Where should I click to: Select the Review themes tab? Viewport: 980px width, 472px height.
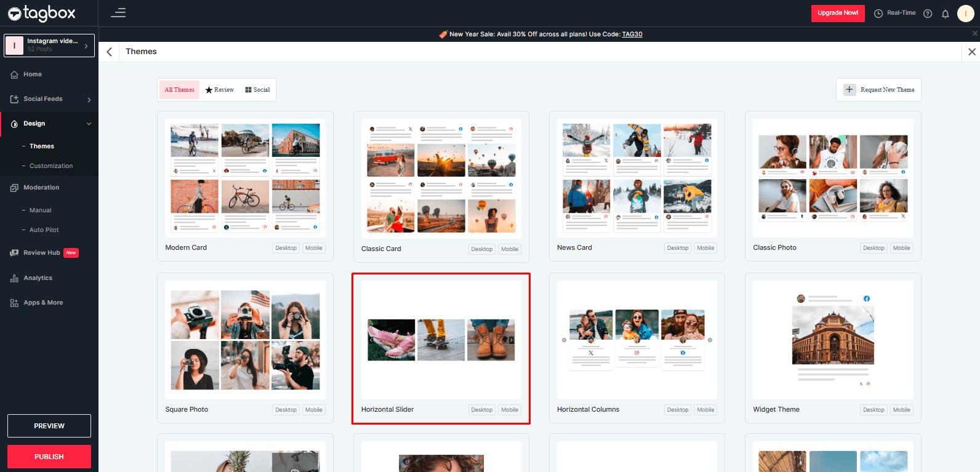(x=220, y=90)
